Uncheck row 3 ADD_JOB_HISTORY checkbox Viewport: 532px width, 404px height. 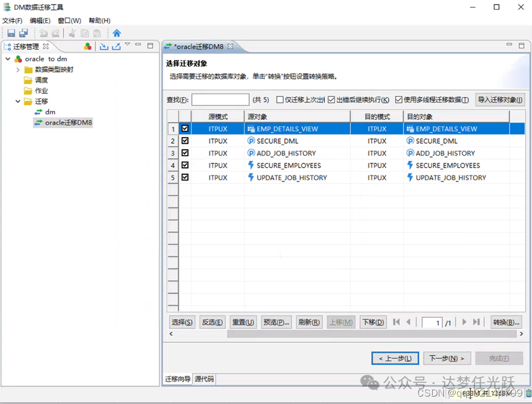click(x=185, y=153)
